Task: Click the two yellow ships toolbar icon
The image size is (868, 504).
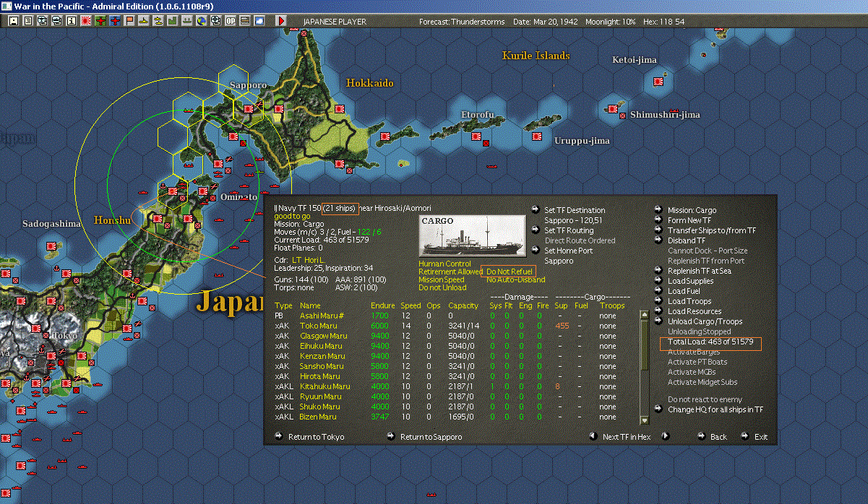Action: (x=158, y=21)
